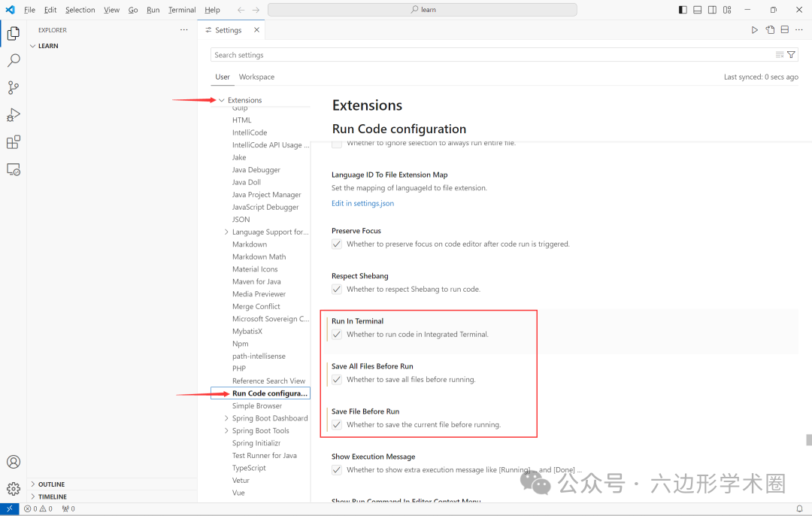The width and height of the screenshot is (812, 516).
Task: Open the Extensions view in Activity Bar
Action: pyautogui.click(x=13, y=141)
